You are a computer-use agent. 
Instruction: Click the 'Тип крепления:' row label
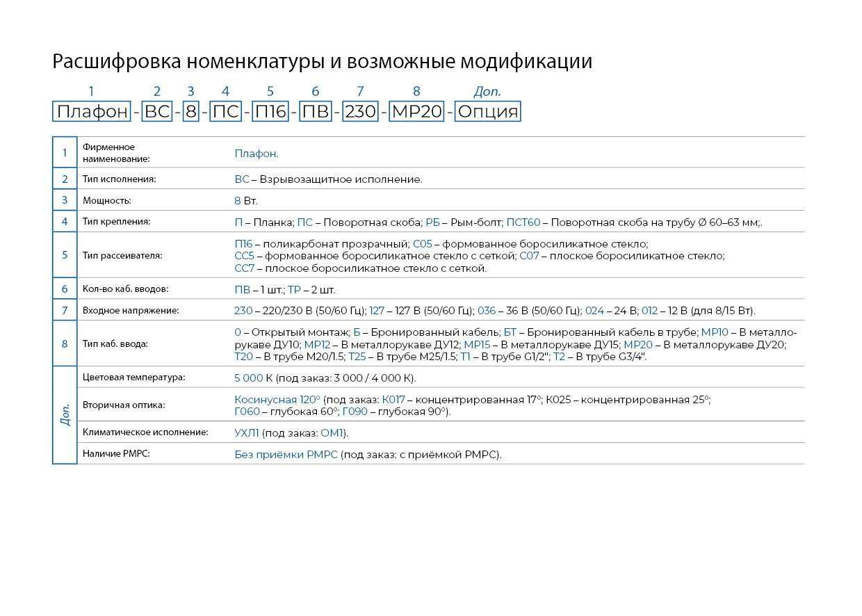[116, 222]
